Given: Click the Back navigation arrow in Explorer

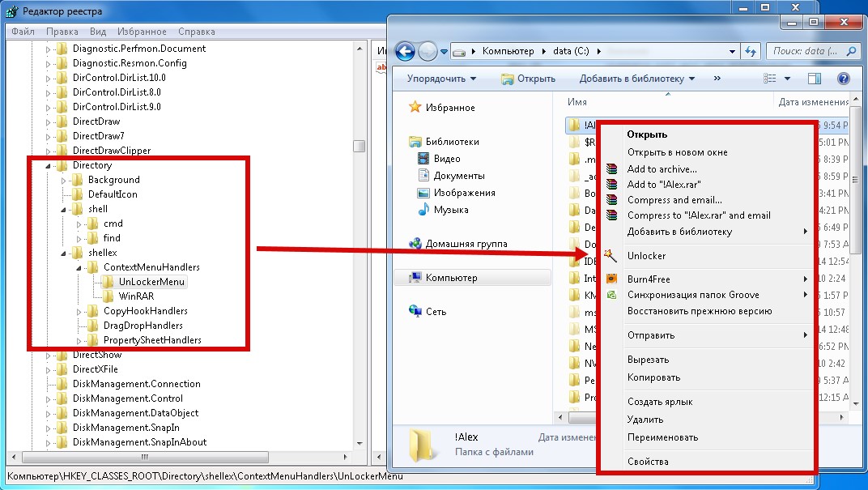Looking at the screenshot, I should tap(405, 51).
